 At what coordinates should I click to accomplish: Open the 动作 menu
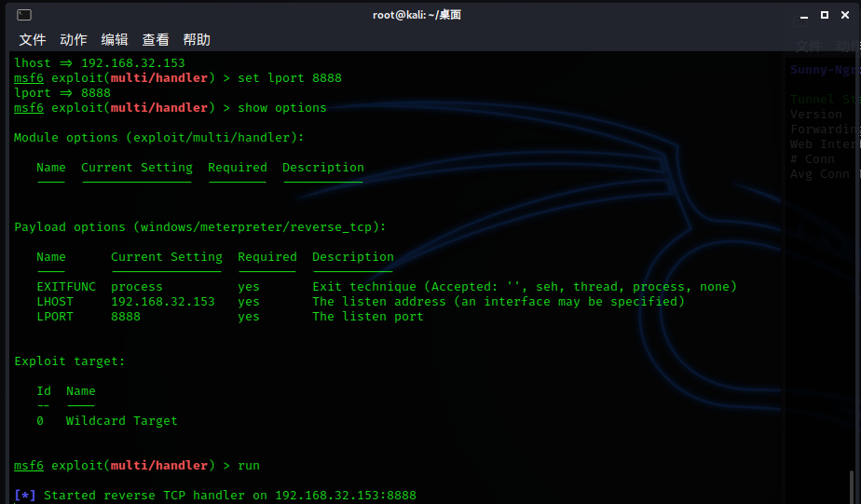74,39
